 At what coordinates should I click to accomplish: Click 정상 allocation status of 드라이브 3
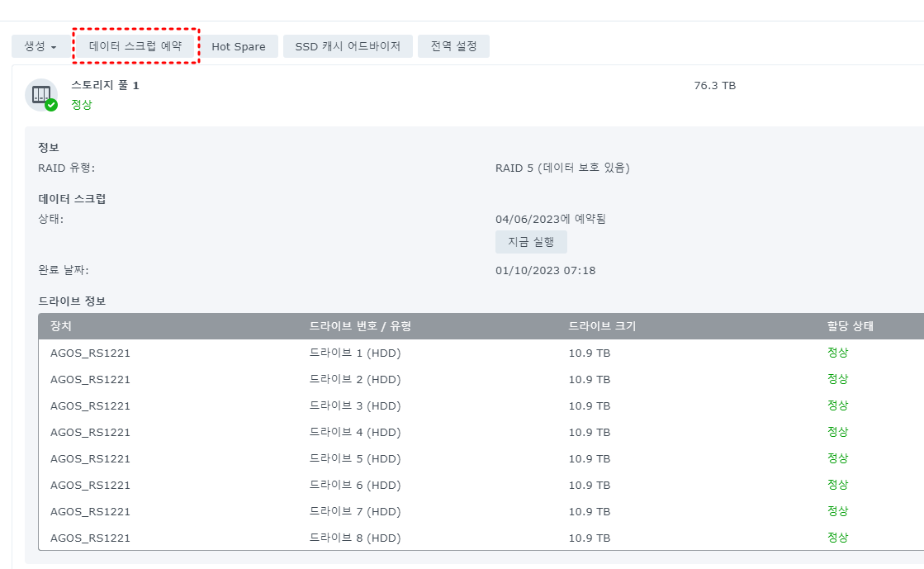pyautogui.click(x=838, y=405)
